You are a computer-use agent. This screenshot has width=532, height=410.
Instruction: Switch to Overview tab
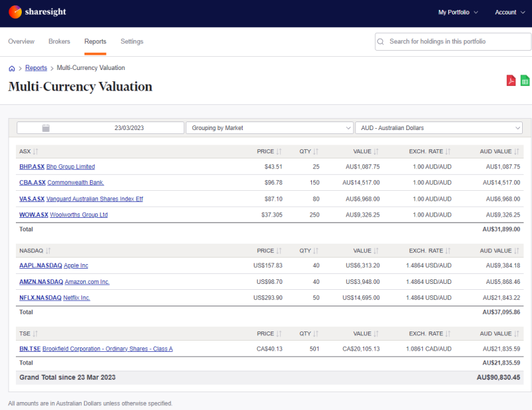coord(21,42)
